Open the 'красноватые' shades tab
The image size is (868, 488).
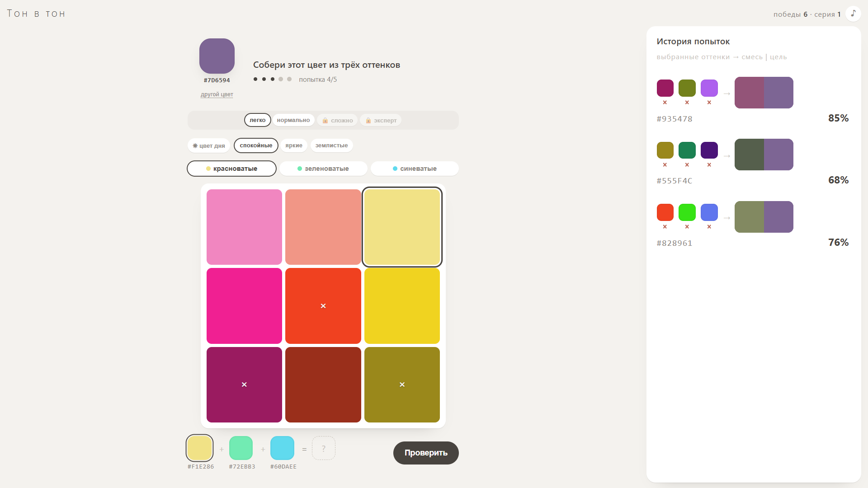pos(231,169)
